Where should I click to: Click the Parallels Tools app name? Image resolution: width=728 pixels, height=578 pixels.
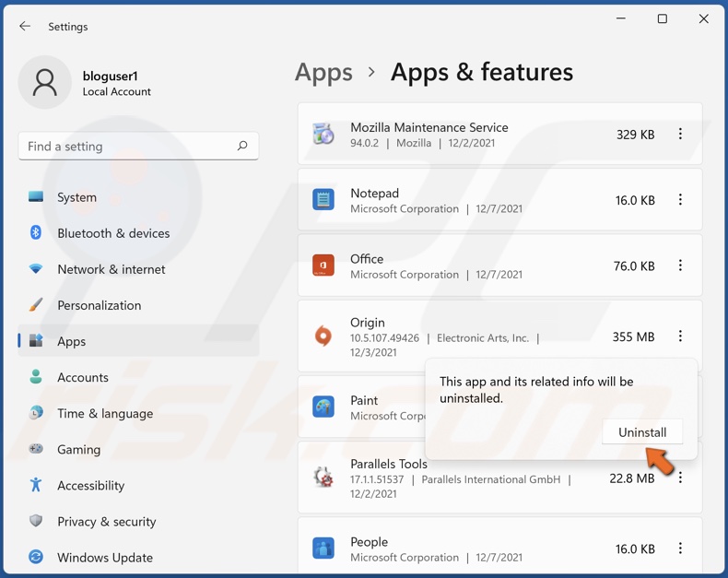[389, 464]
